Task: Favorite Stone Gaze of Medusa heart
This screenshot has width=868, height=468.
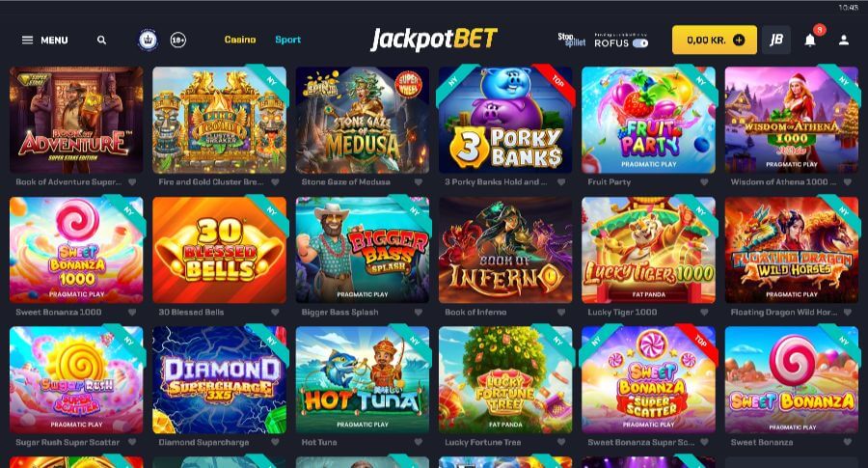Action: [x=418, y=182]
